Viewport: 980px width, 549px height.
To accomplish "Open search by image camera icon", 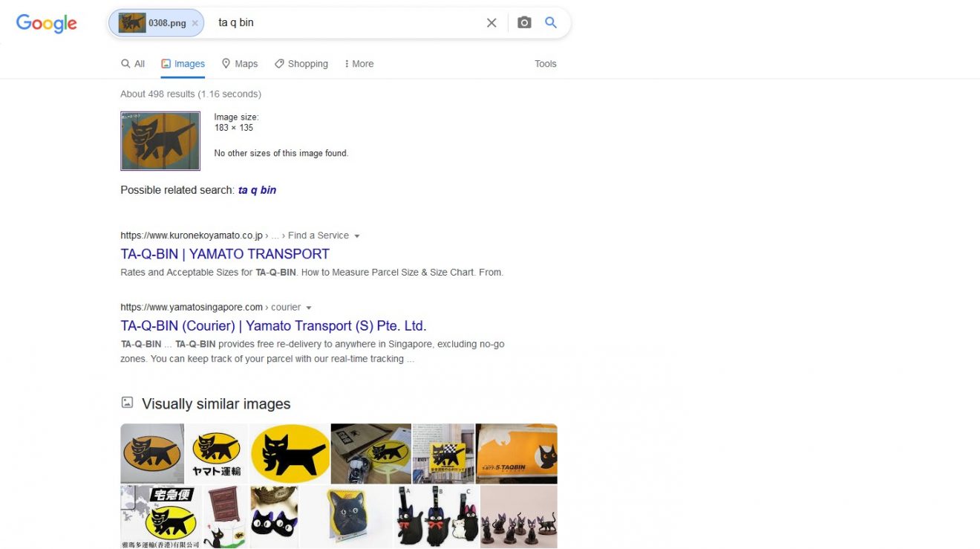I will [x=524, y=23].
